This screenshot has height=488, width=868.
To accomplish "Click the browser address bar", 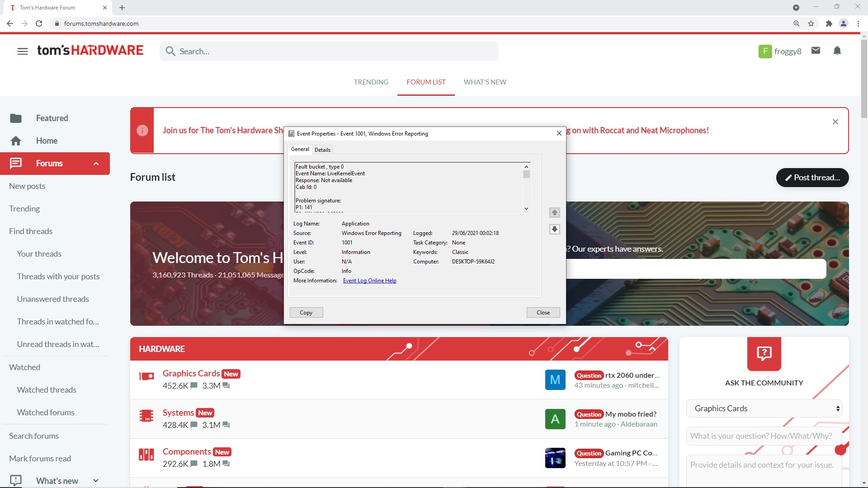I will [x=420, y=23].
